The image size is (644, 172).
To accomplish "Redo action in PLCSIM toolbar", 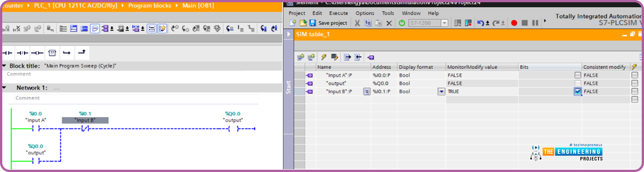I will pyautogui.click(x=496, y=23).
